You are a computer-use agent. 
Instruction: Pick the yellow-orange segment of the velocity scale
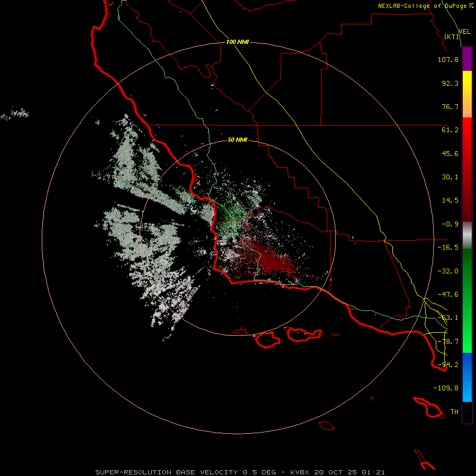click(467, 94)
